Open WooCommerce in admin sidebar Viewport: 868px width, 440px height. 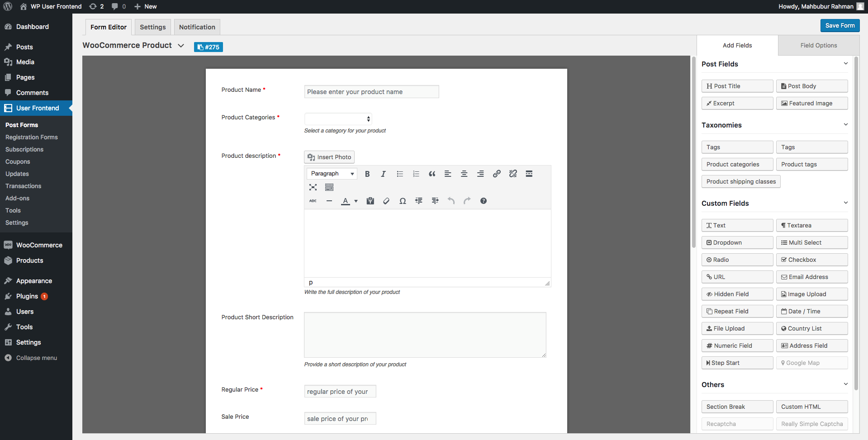36,245
